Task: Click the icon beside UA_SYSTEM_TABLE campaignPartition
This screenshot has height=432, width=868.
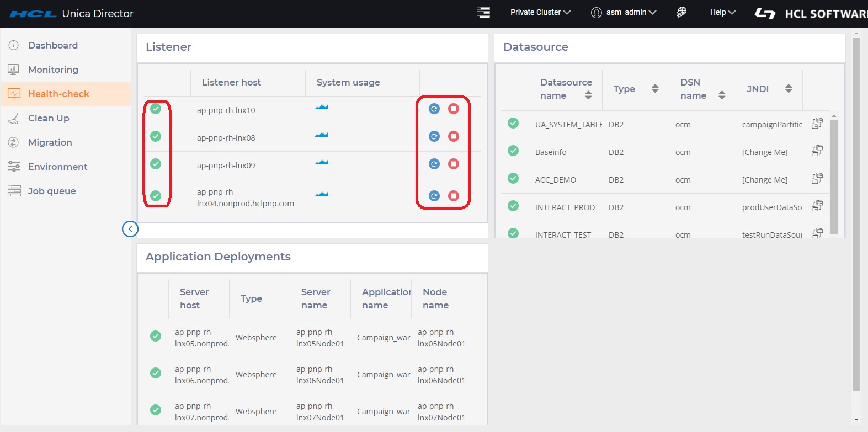Action: pyautogui.click(x=817, y=124)
